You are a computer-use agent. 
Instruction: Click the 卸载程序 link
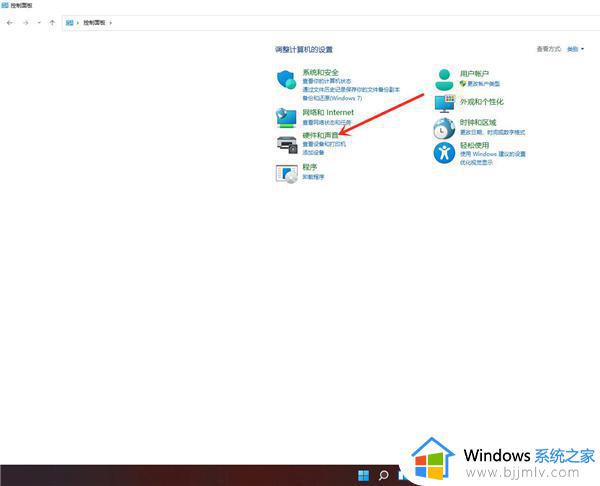314,176
